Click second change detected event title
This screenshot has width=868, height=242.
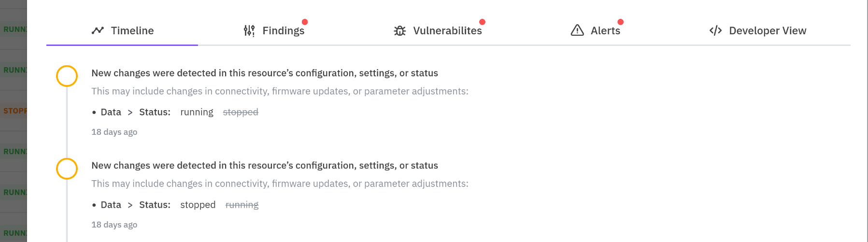[x=265, y=166]
